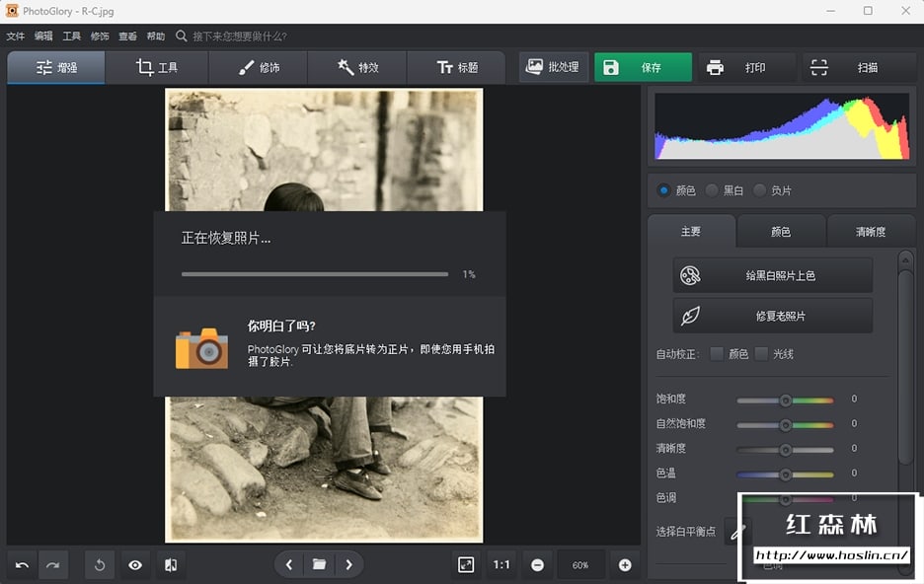
Task: Go to the next image arrow
Action: tap(348, 564)
